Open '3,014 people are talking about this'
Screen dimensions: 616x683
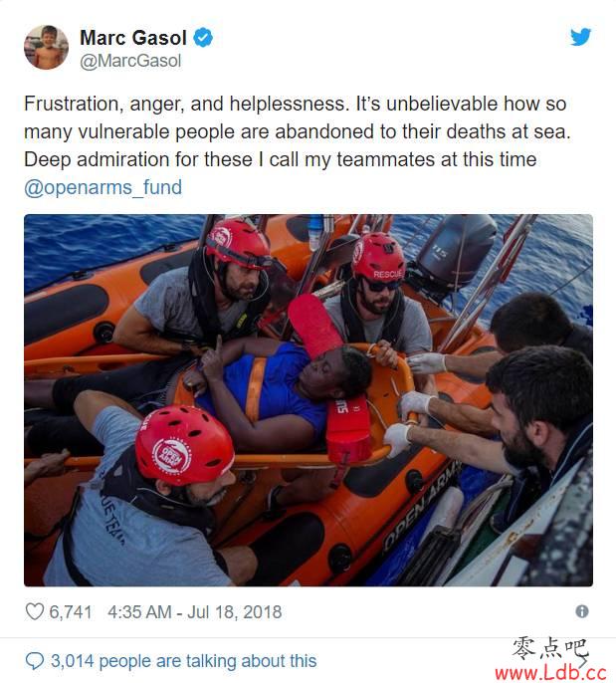pos(184,661)
